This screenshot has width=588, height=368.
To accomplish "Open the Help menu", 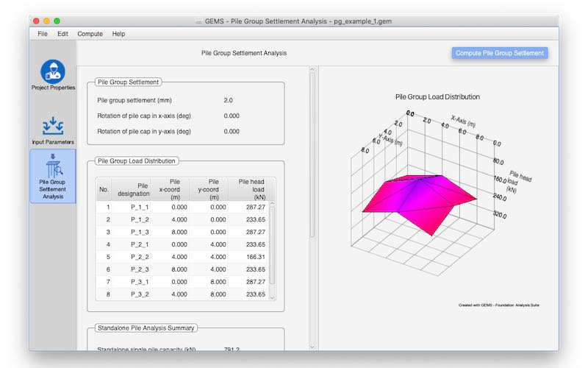I will click(x=118, y=34).
